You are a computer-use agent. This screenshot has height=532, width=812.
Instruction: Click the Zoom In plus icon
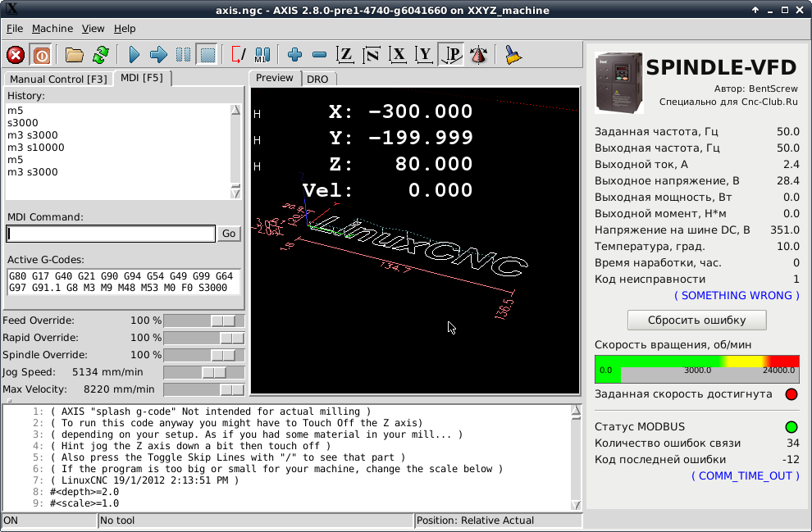click(x=295, y=55)
